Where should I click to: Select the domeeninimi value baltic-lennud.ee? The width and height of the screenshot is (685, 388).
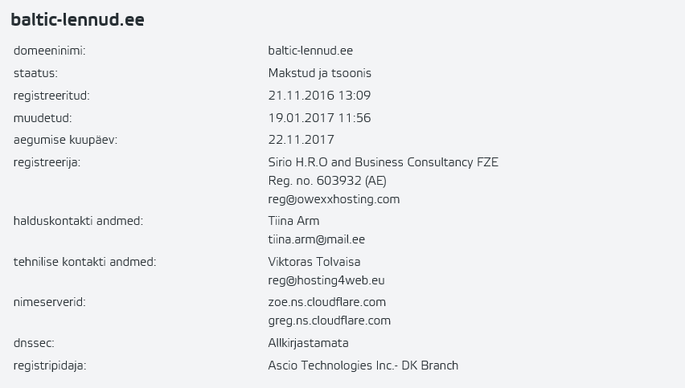310,51
